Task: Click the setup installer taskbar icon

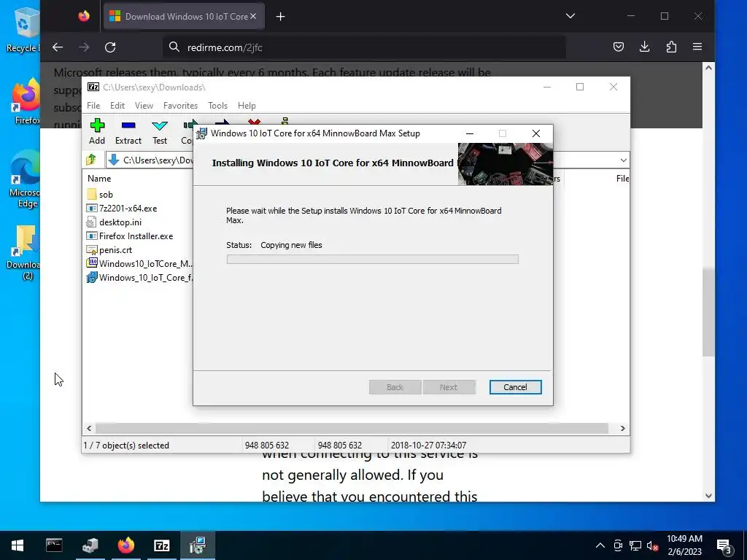Action: point(197,545)
